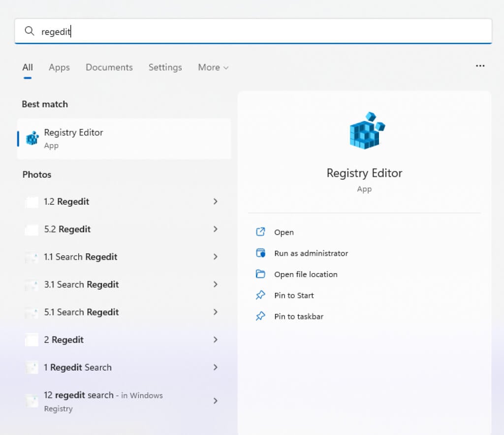
Task: Click Pin to taskbar
Action: click(299, 316)
